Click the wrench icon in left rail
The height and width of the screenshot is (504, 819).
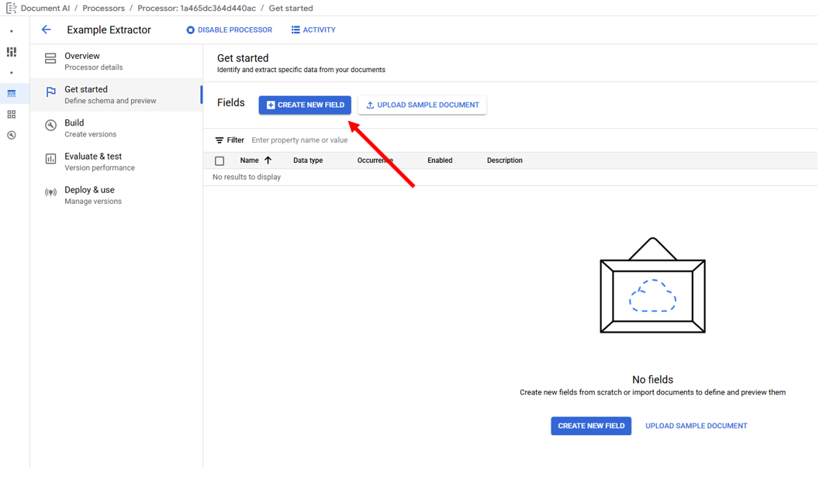click(12, 136)
